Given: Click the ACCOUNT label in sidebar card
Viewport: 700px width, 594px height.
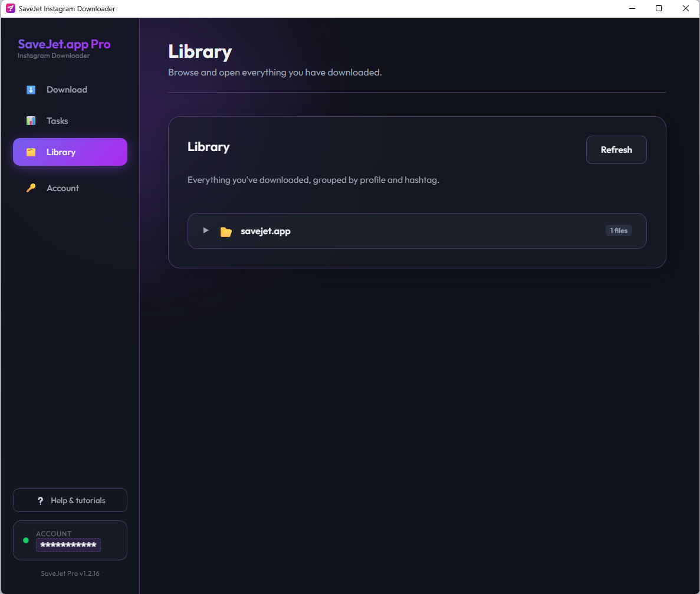Looking at the screenshot, I should (x=54, y=534).
